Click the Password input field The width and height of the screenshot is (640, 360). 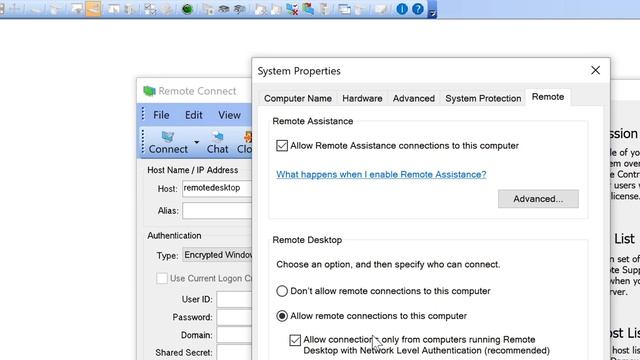click(234, 317)
